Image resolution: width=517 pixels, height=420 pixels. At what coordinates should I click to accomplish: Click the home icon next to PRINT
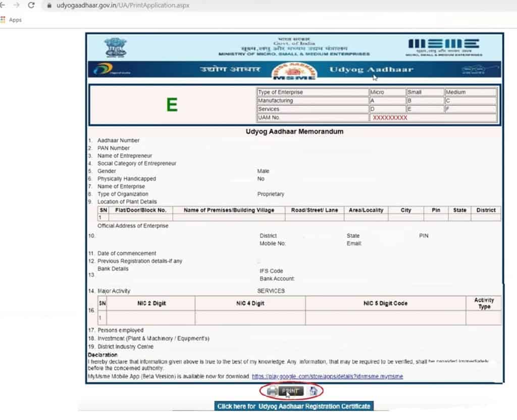tap(313, 391)
